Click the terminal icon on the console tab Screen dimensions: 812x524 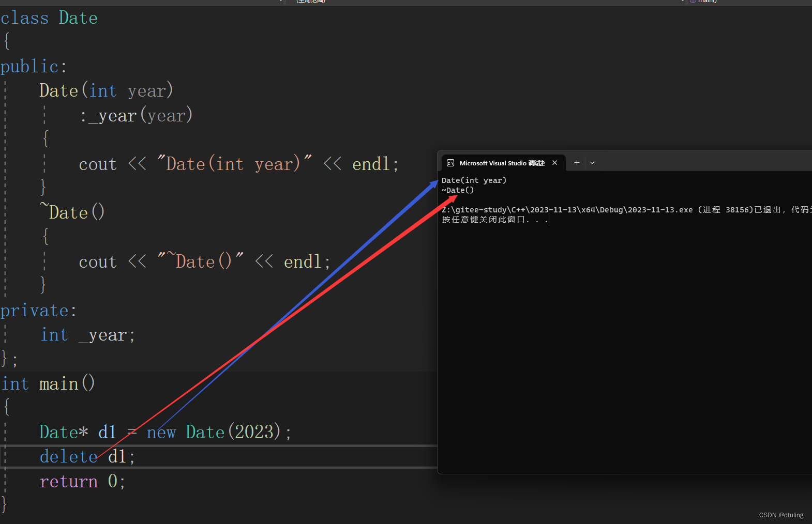point(450,163)
